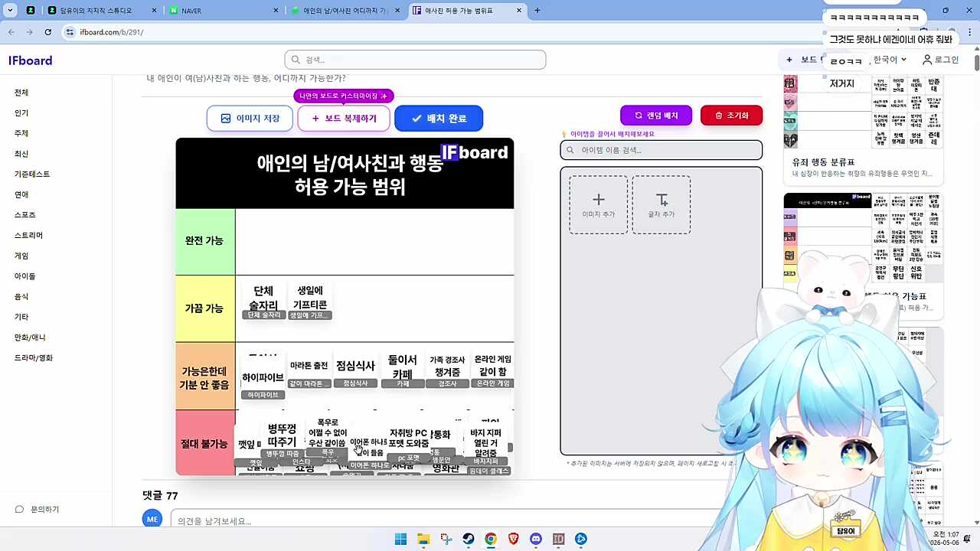Open the 한국어 language dropdown
Screen dimensions: 980x551
890,60
